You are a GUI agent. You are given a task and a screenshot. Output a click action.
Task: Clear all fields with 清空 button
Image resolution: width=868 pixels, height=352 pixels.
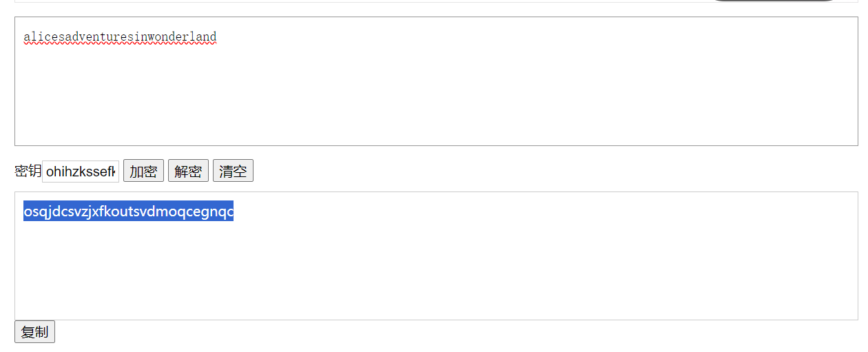click(x=233, y=171)
